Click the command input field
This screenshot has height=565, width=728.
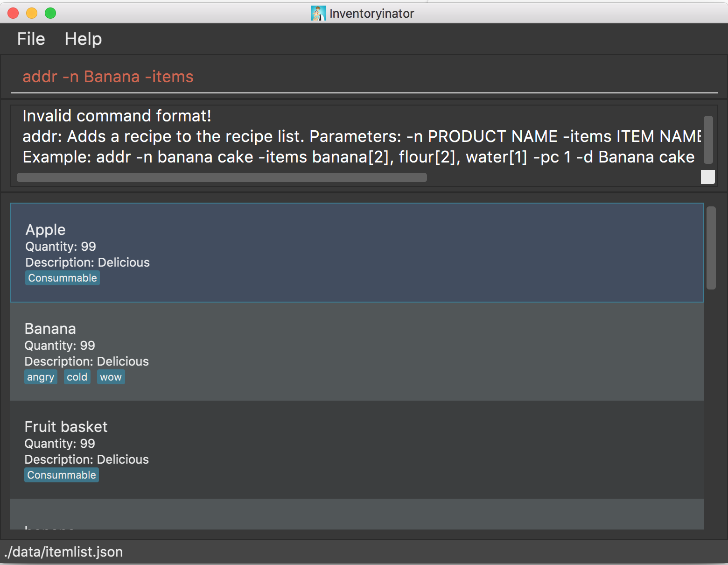364,77
